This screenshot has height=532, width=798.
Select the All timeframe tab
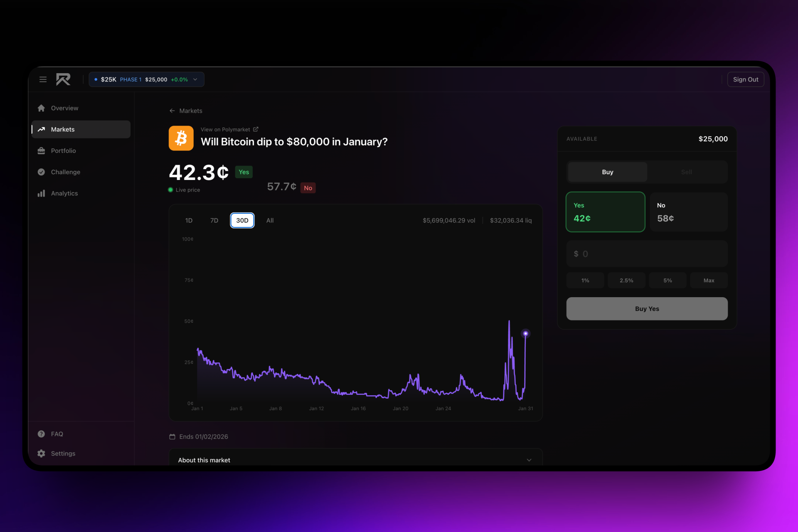270,220
